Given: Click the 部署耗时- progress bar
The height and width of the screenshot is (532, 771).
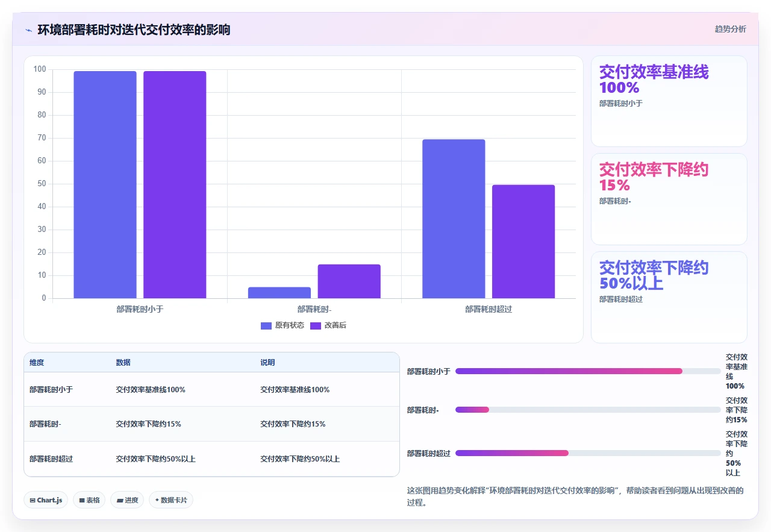Looking at the screenshot, I should 588,410.
